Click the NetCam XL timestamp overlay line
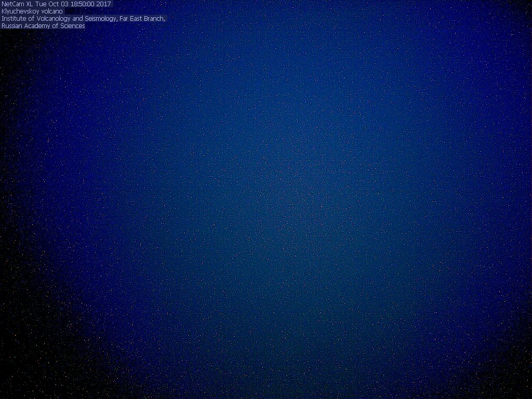Screen dimensions: 532x399 click(x=56, y=4)
